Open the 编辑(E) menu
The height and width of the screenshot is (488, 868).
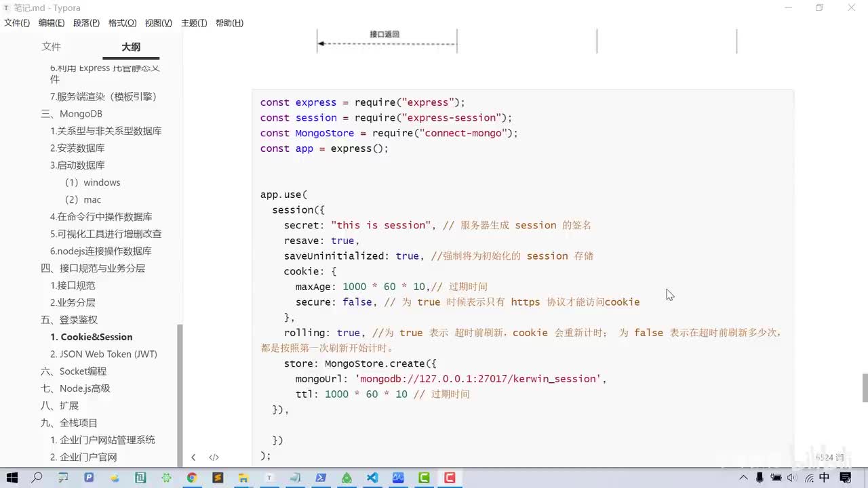tap(52, 23)
